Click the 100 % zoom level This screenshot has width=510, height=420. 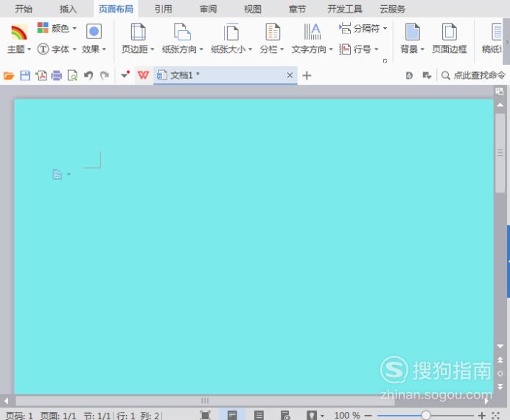pos(347,415)
